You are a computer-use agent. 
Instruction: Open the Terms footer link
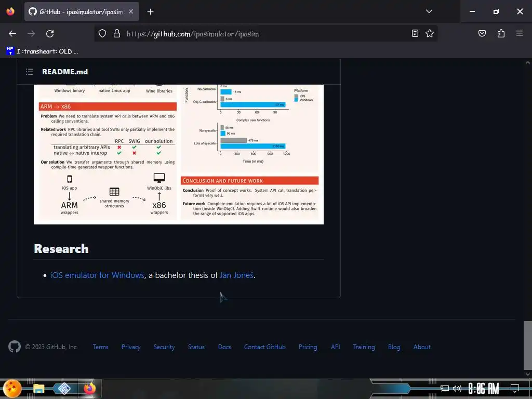(x=100, y=347)
